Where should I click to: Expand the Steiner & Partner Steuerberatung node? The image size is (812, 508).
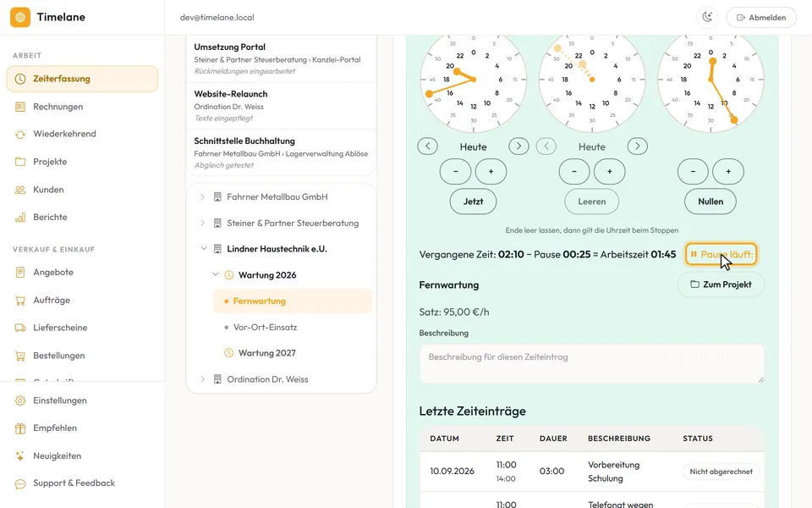click(202, 223)
